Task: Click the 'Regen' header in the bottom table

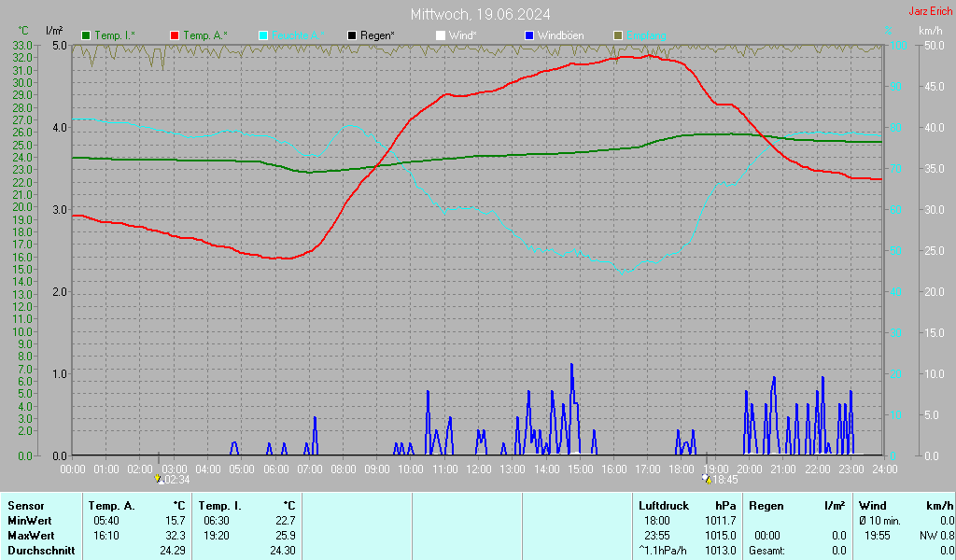Action: (x=766, y=506)
